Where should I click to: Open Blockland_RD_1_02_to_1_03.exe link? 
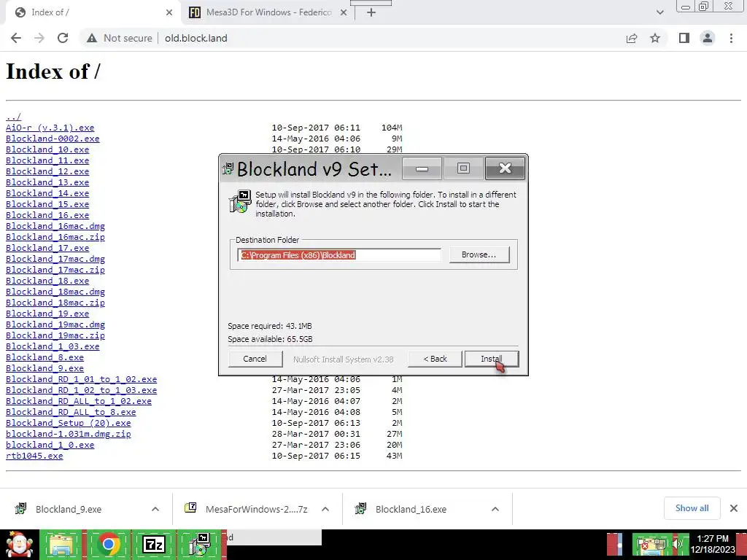click(x=81, y=391)
